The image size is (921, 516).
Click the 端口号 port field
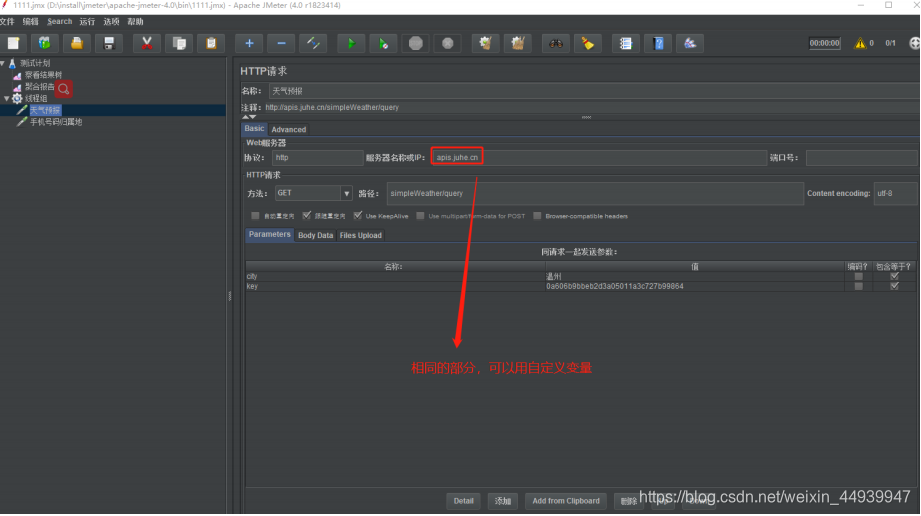pyautogui.click(x=862, y=158)
